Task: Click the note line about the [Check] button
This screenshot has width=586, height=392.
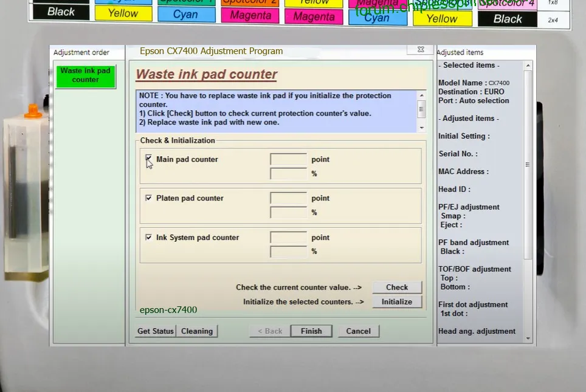Action: 255,113
